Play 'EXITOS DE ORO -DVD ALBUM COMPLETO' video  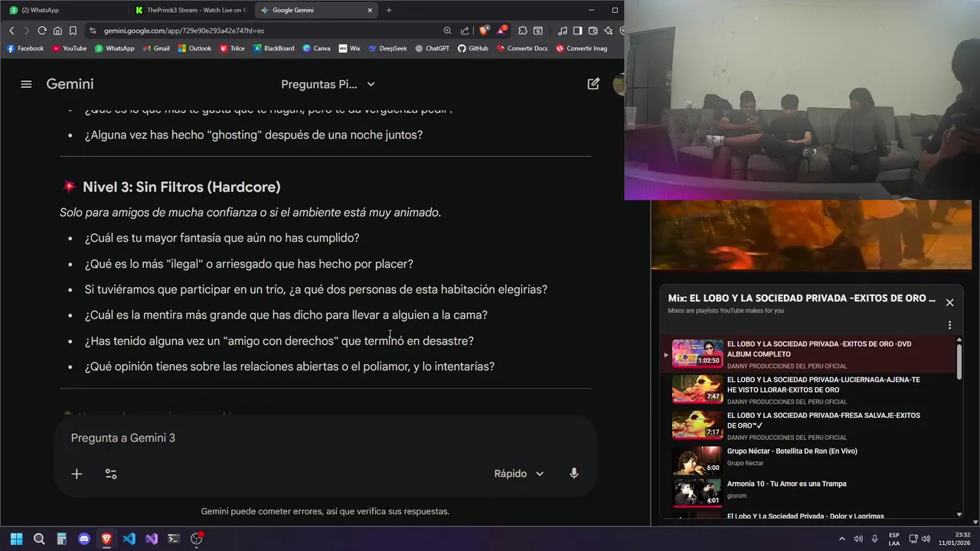[x=807, y=354]
